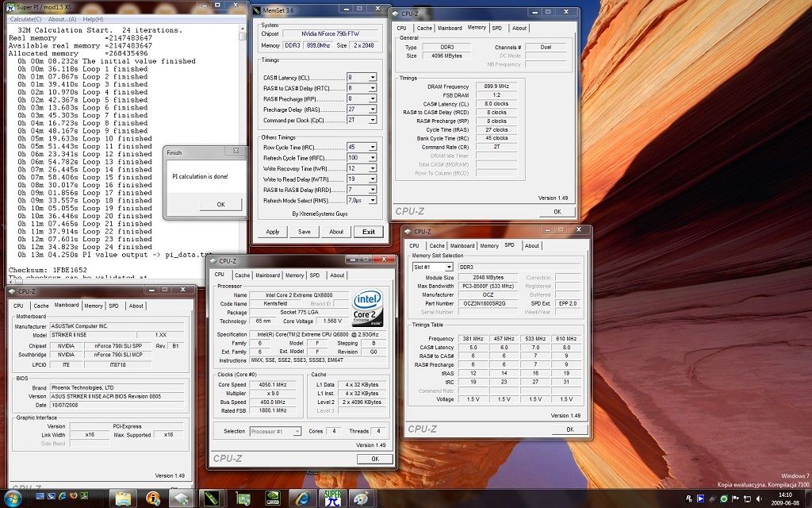Expand the Row Cycle Time (tRC) dropdown
The width and height of the screenshot is (812, 508).
[x=373, y=147]
